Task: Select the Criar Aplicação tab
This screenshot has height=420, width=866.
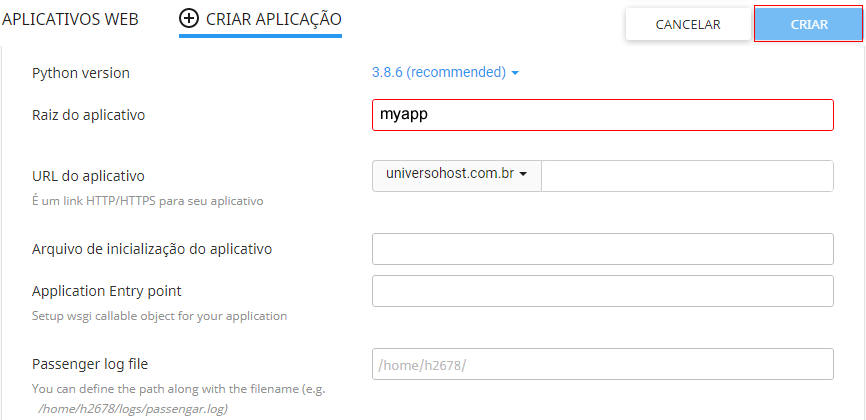Action: 260,19
